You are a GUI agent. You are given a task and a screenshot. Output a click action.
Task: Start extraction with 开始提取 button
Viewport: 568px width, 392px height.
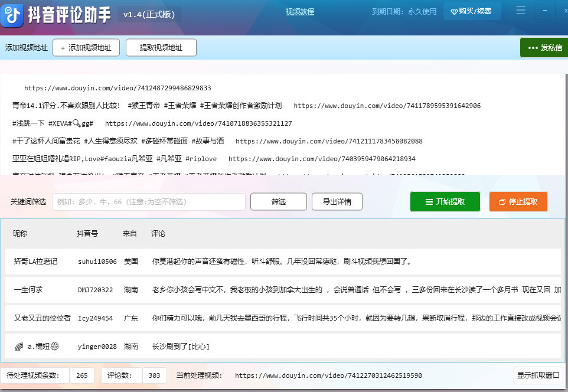click(x=445, y=202)
